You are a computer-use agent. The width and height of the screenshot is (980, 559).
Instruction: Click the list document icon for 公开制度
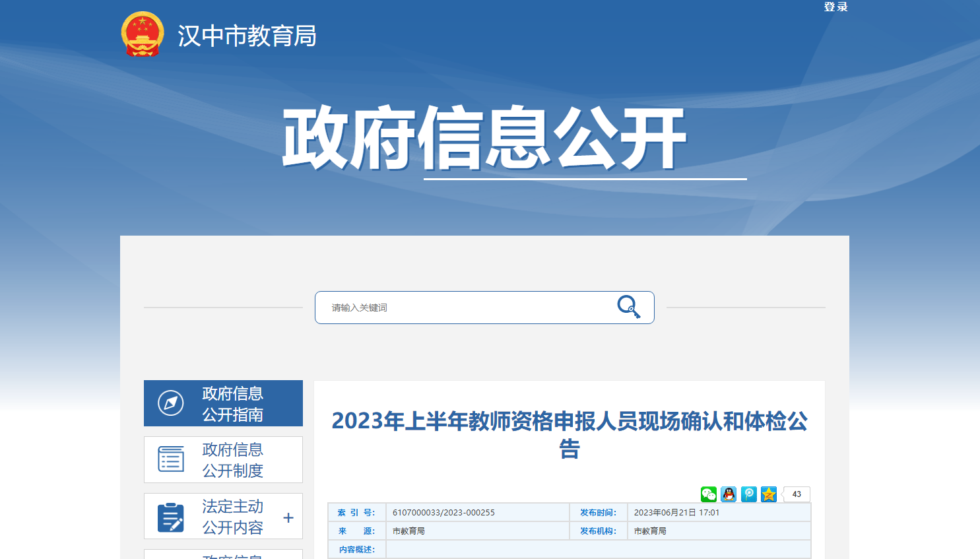coord(171,459)
